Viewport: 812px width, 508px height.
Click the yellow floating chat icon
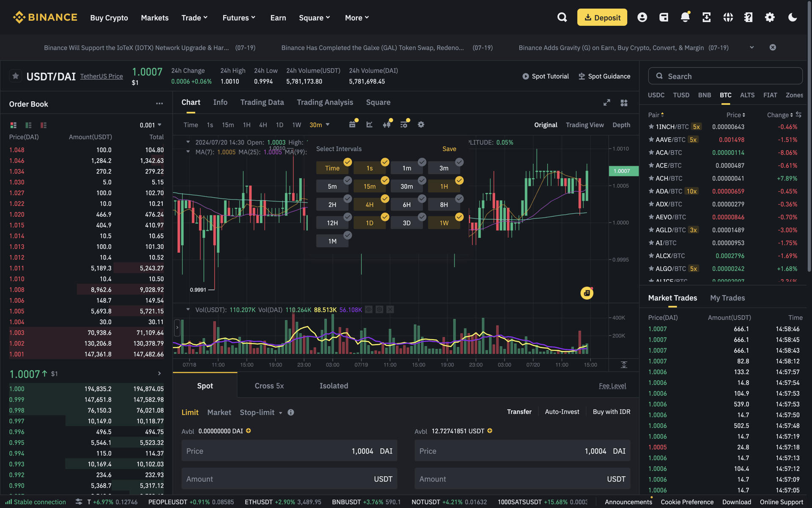coord(587,293)
